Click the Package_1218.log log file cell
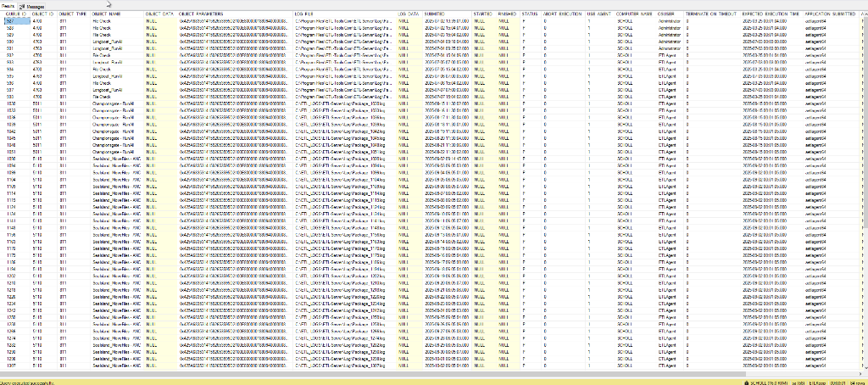This screenshot has height=385, width=868. pyautogui.click(x=345, y=289)
